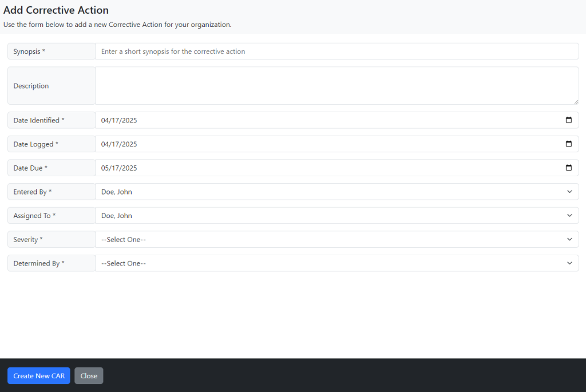The height and width of the screenshot is (392, 586).
Task: Click the Date Logged * label
Action: [x=36, y=144]
